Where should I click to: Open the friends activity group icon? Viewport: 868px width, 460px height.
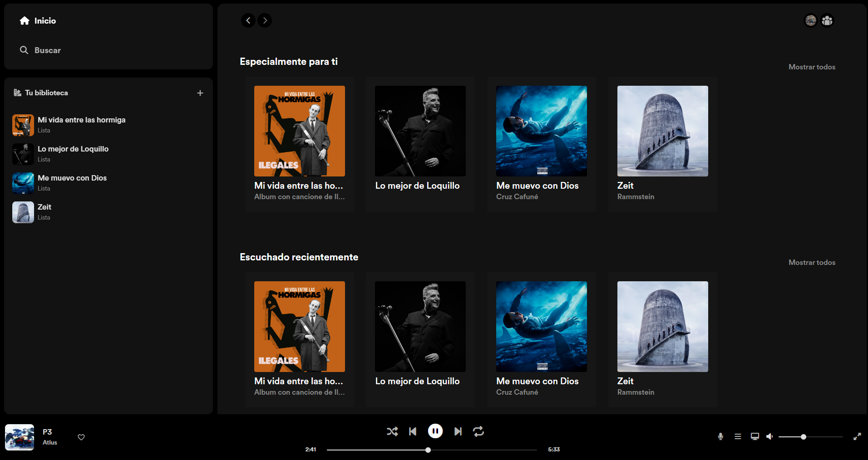(x=827, y=20)
